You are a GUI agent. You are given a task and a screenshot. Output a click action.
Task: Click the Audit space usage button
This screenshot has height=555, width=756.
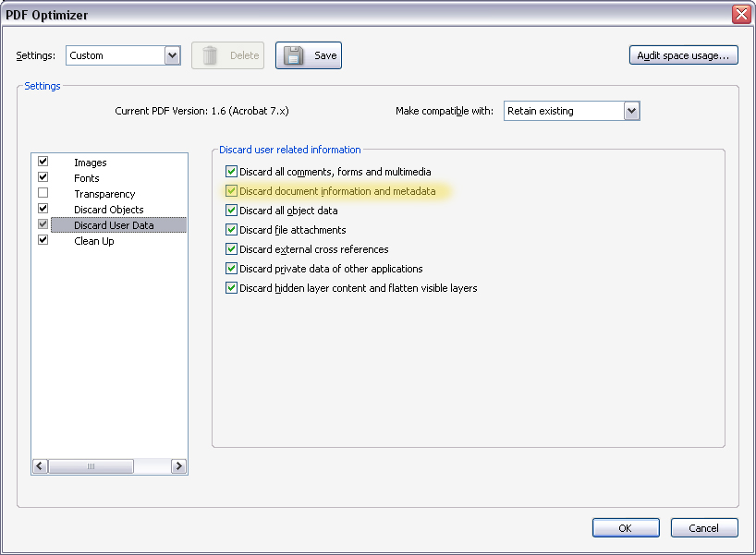[683, 54]
